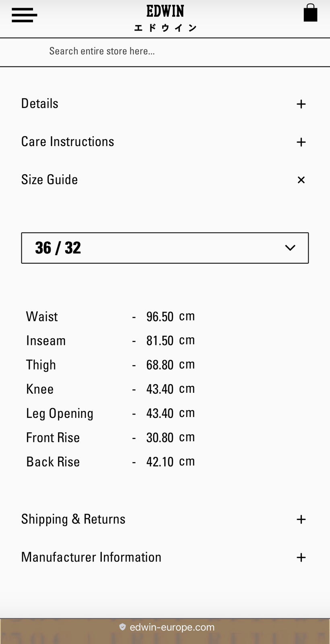Expand Care Instructions plus icon
The image size is (330, 644).
point(301,142)
